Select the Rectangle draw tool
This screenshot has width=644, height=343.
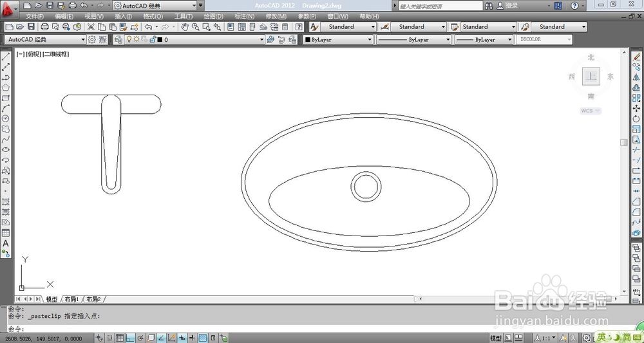coord(6,98)
